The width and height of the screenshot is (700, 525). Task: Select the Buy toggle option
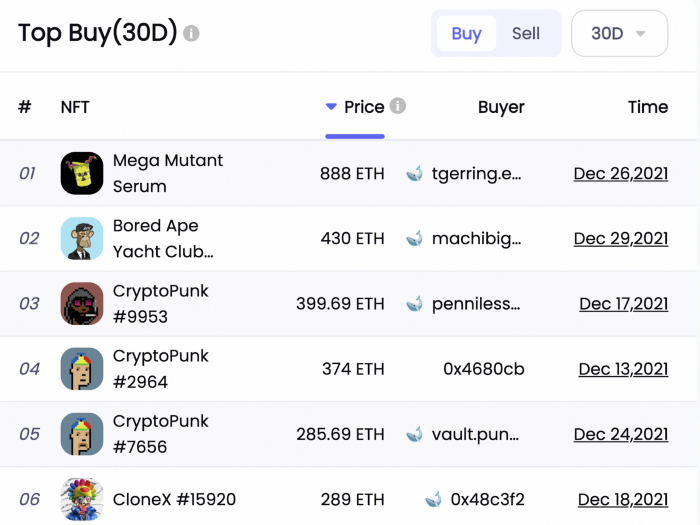click(x=466, y=33)
